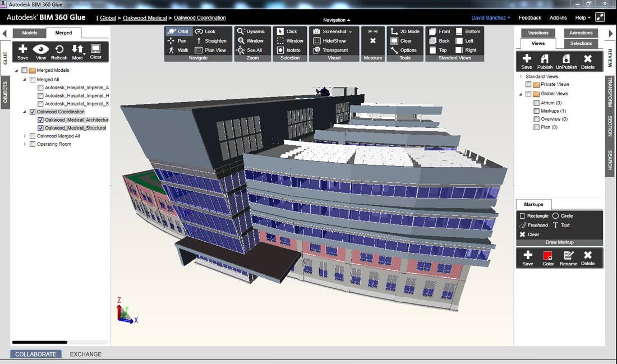Start the distance Measure tool
The width and height of the screenshot is (617, 364).
pyautogui.click(x=372, y=31)
